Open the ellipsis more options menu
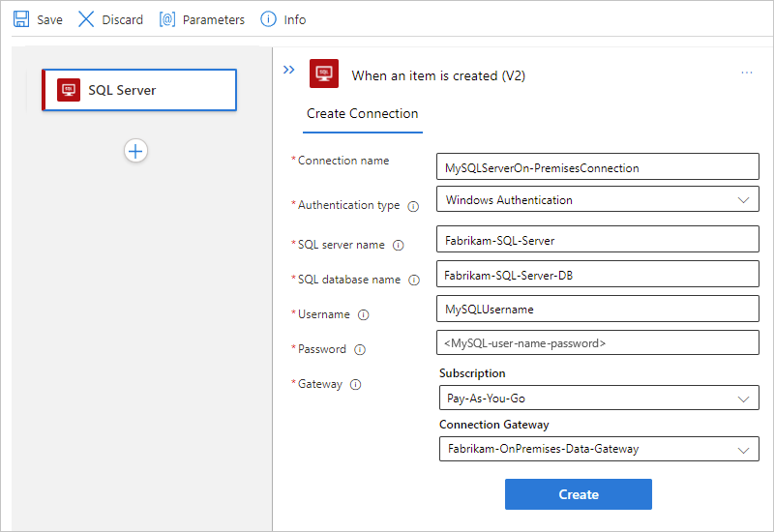Viewport: 774px width, 532px height. point(747,73)
